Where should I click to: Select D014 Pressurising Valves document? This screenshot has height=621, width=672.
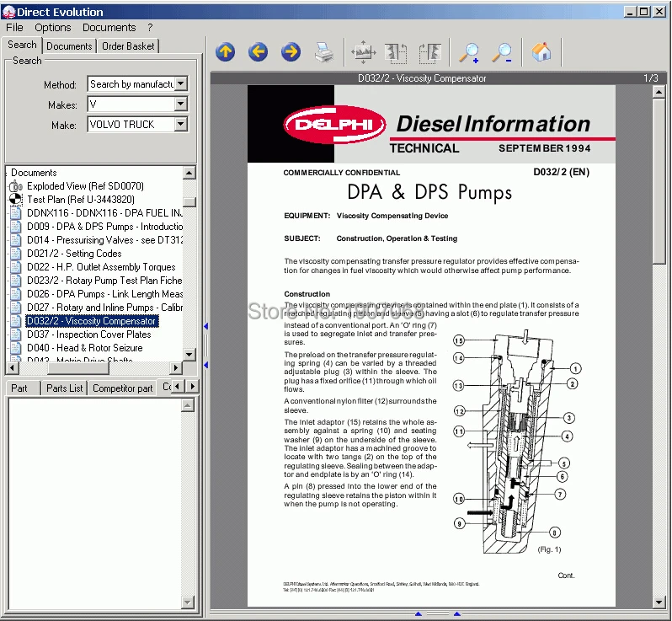104,240
